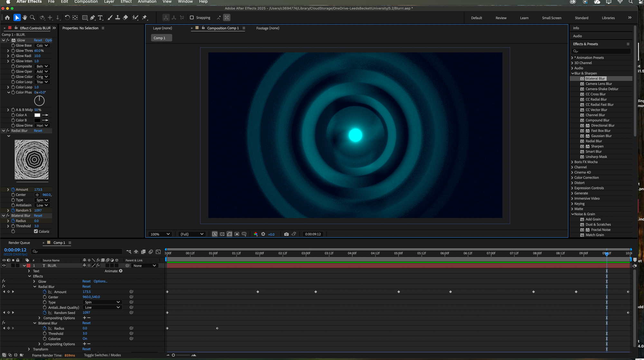The height and width of the screenshot is (360, 644).
Task: Enable the Snapping checkbox
Action: tap(192, 18)
